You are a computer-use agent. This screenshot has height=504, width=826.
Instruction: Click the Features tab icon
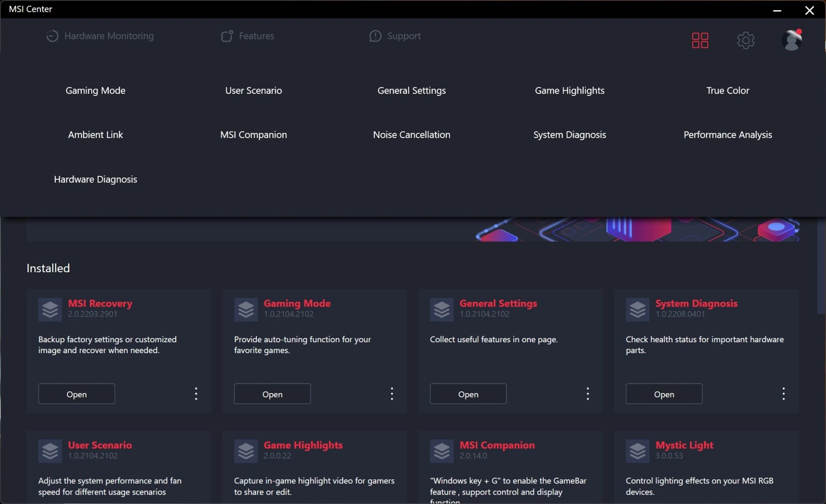pos(227,36)
